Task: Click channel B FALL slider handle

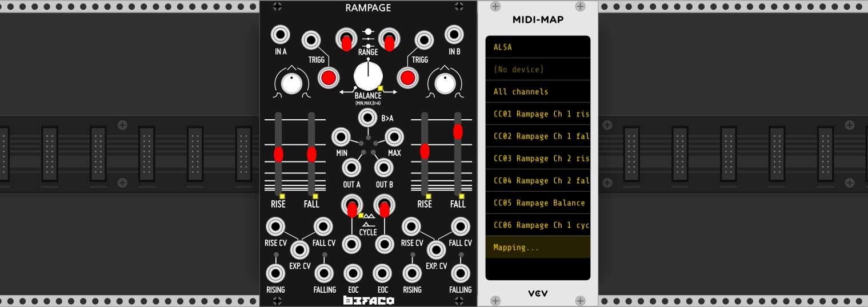Action: (458, 132)
